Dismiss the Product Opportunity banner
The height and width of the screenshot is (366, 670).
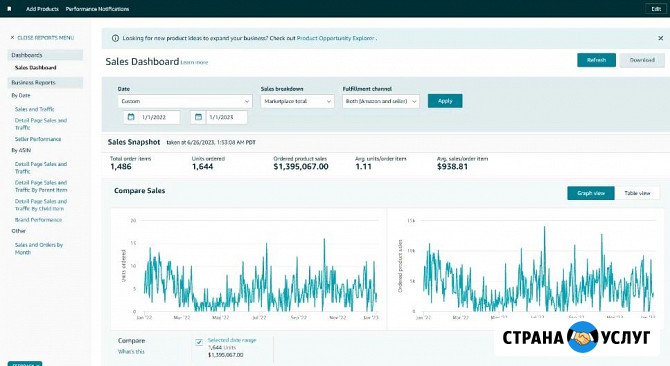pos(660,38)
